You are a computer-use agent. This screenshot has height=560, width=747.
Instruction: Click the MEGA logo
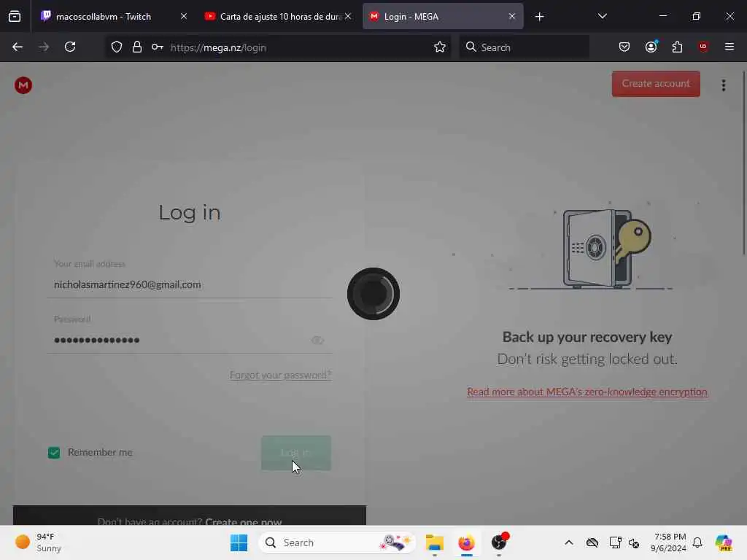click(23, 86)
